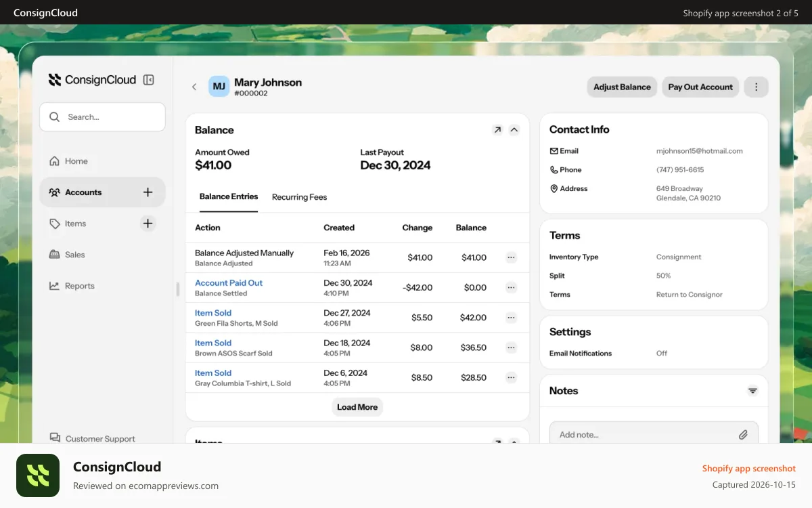Click the Email Notifications Off value
Viewport: 812px width, 508px height.
[662, 353]
